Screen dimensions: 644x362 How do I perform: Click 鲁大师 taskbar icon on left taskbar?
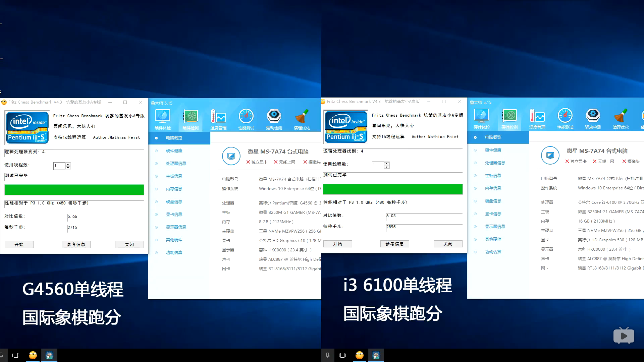[49, 355]
